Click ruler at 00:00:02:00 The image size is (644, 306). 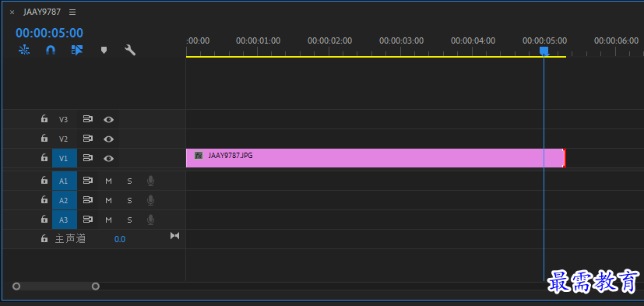click(330, 40)
